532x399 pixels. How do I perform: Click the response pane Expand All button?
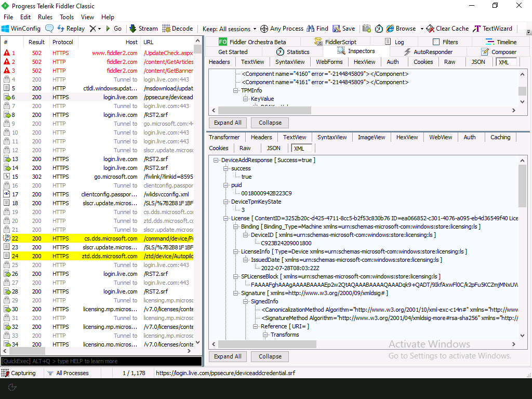(x=228, y=356)
